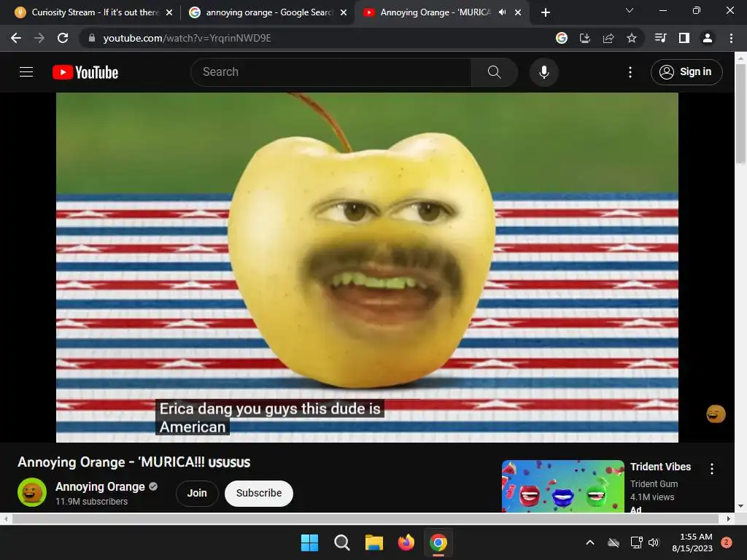Go forward in browser history
The width and height of the screenshot is (747, 560).
39,38
